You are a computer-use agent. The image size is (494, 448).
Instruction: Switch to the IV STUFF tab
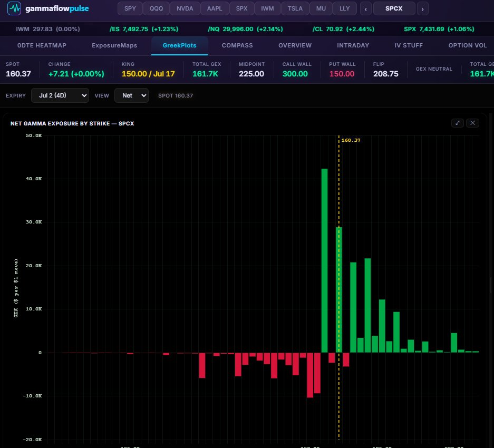point(409,45)
